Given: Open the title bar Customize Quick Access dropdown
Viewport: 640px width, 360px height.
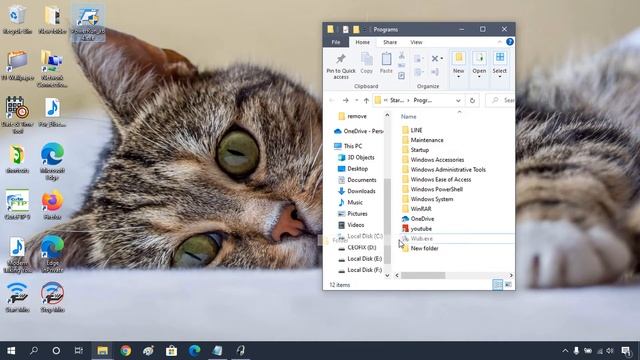Looking at the screenshot, I should pos(364,29).
